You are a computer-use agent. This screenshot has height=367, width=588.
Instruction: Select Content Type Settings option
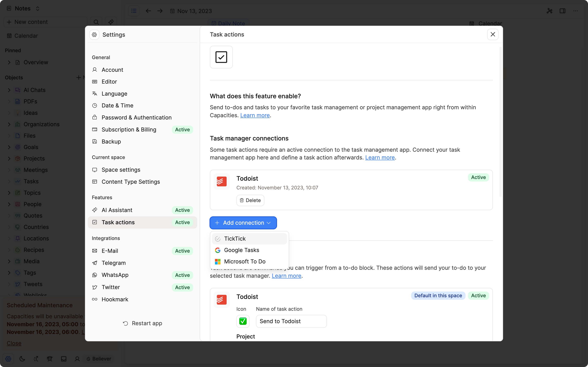click(x=130, y=181)
